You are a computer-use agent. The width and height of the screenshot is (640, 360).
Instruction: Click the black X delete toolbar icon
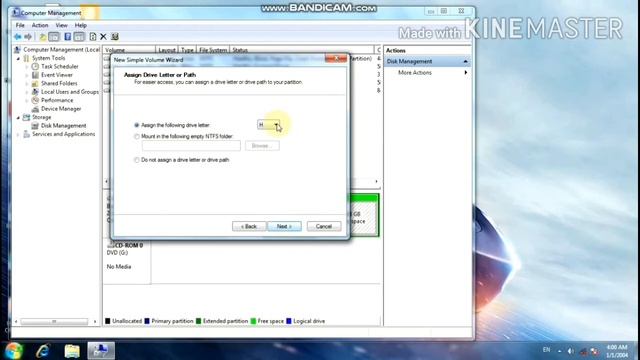click(103, 37)
